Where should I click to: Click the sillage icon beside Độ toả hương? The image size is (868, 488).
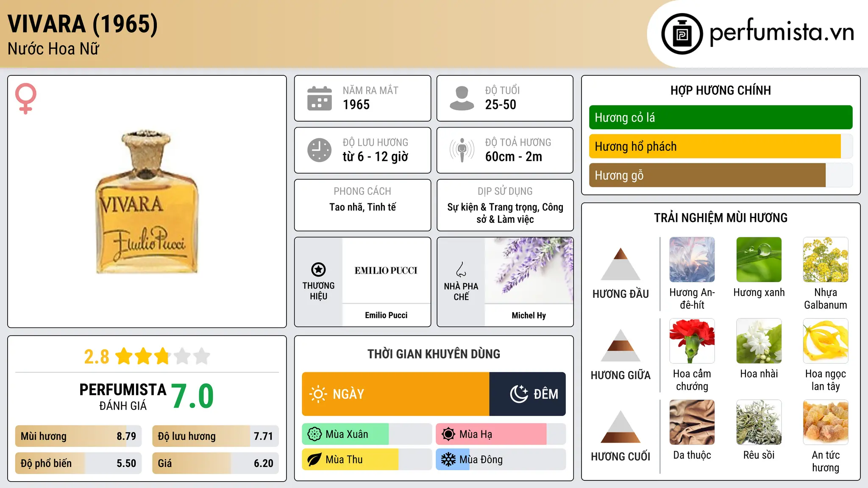click(x=462, y=150)
